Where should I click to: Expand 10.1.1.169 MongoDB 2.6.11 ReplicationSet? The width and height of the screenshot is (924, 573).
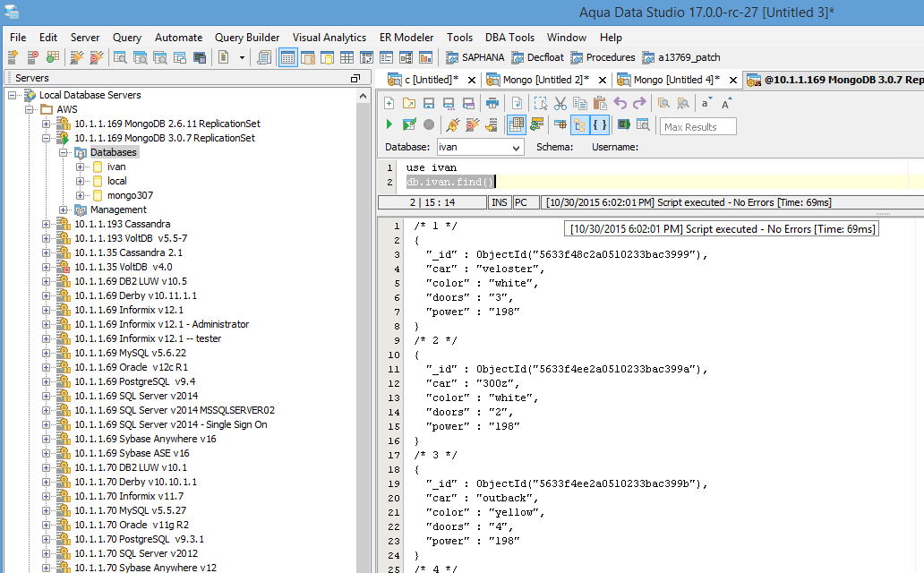coord(46,124)
